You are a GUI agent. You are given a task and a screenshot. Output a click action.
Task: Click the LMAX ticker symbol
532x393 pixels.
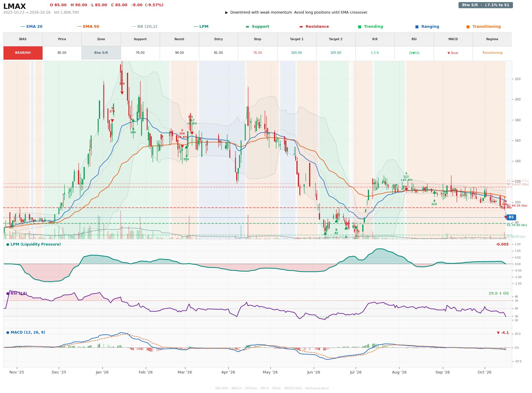click(x=14, y=7)
